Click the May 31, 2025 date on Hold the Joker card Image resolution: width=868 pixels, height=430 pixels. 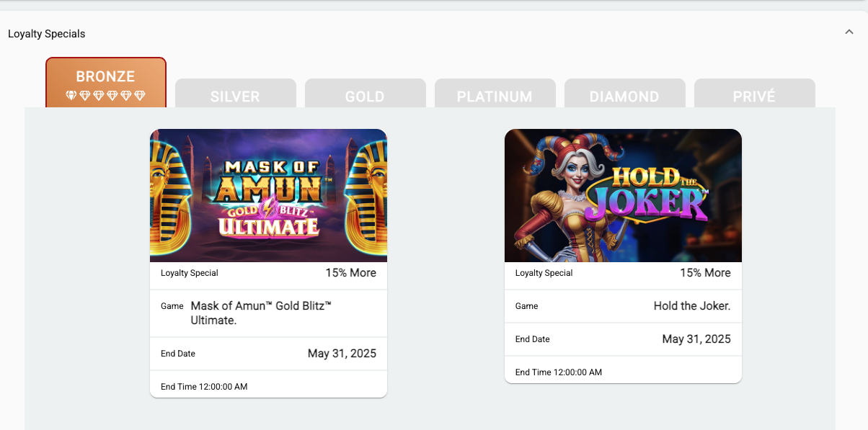click(696, 339)
